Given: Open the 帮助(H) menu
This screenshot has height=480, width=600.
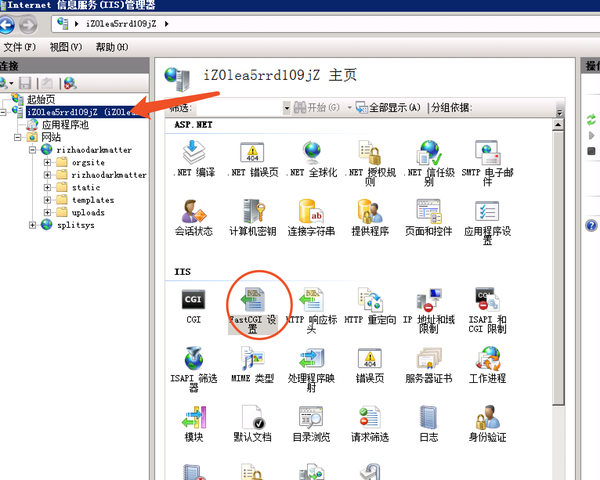Looking at the screenshot, I should tap(112, 47).
